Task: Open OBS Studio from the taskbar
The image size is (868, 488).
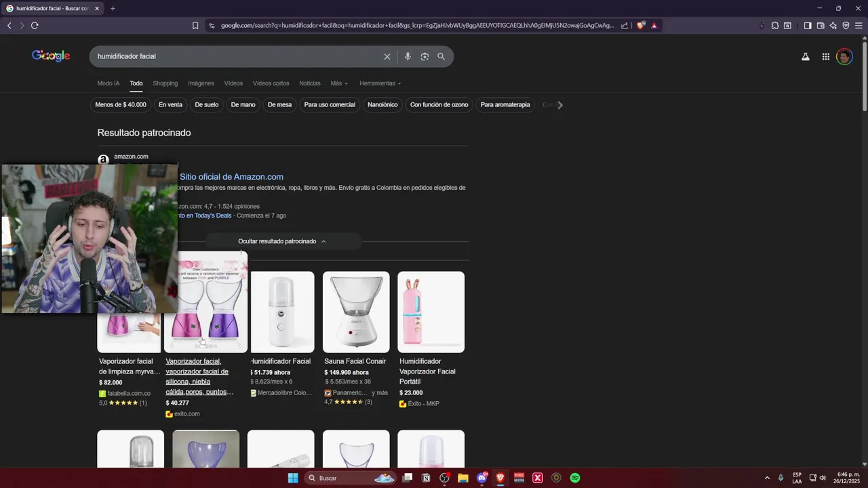Action: 445,478
